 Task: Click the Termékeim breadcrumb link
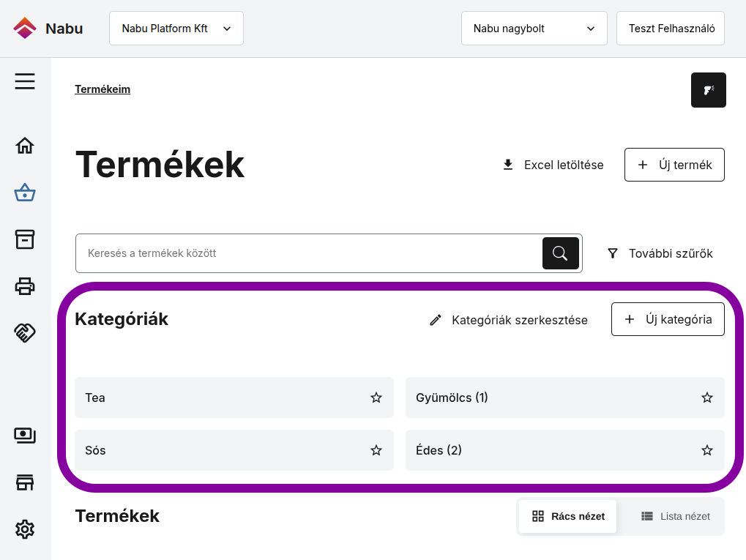(102, 89)
